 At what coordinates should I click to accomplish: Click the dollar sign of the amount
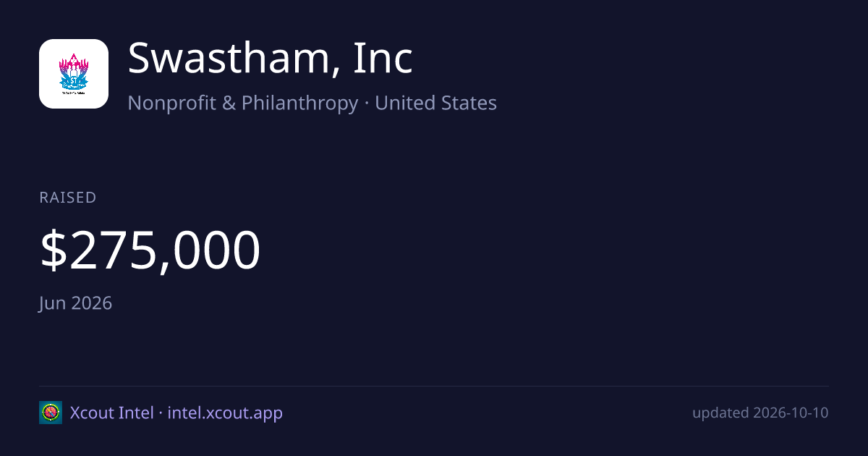(x=52, y=250)
